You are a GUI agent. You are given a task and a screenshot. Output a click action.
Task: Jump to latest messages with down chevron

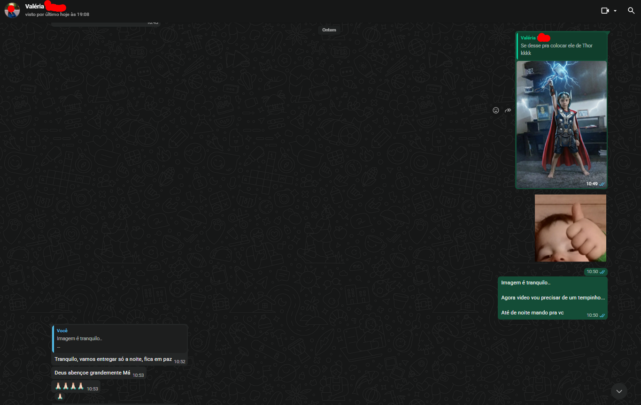[620, 390]
